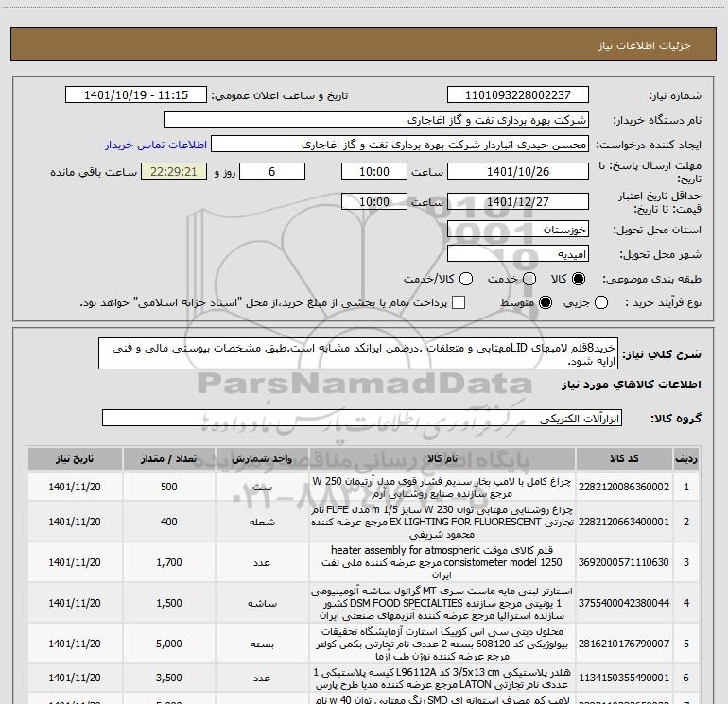Click the goods group field ابزارآلات الکتریکی

pos(362,418)
